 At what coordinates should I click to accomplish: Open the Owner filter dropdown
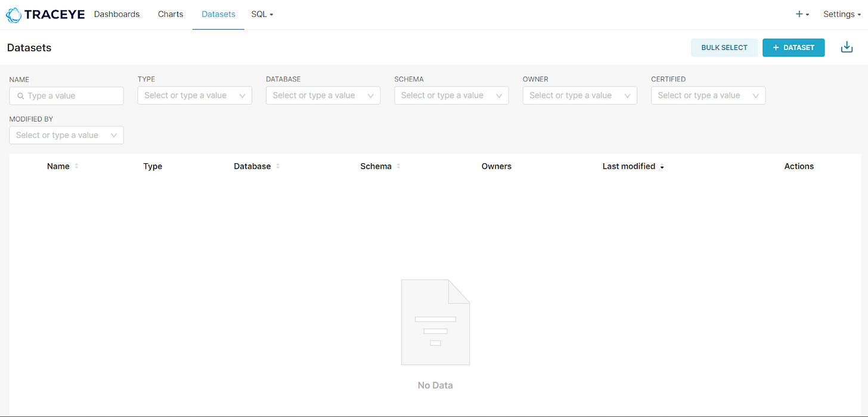coord(580,95)
